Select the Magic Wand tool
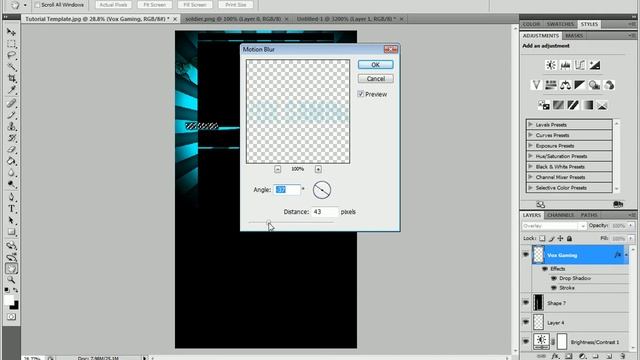 point(11,67)
